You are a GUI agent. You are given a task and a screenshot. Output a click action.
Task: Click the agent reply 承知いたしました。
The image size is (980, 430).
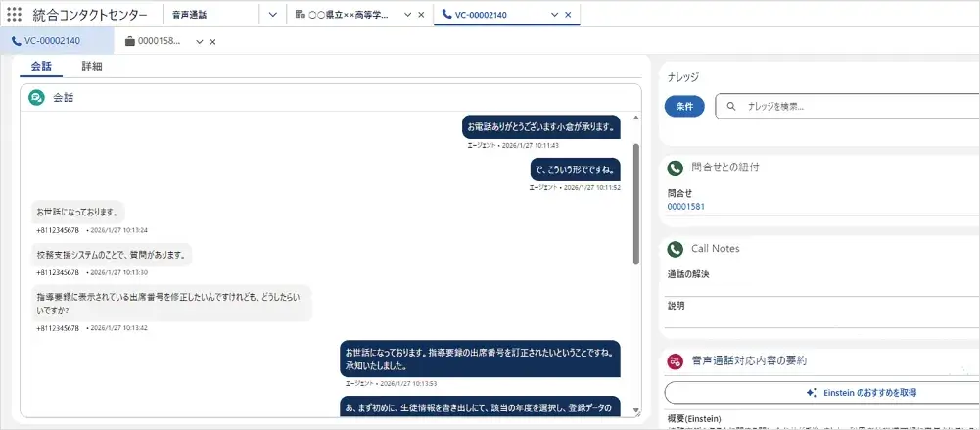click(x=480, y=358)
